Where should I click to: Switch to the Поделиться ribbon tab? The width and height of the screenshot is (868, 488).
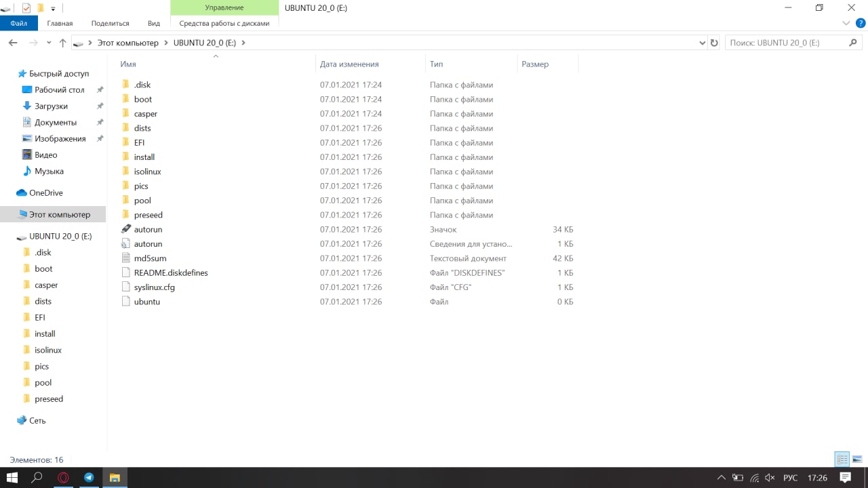[x=109, y=23]
